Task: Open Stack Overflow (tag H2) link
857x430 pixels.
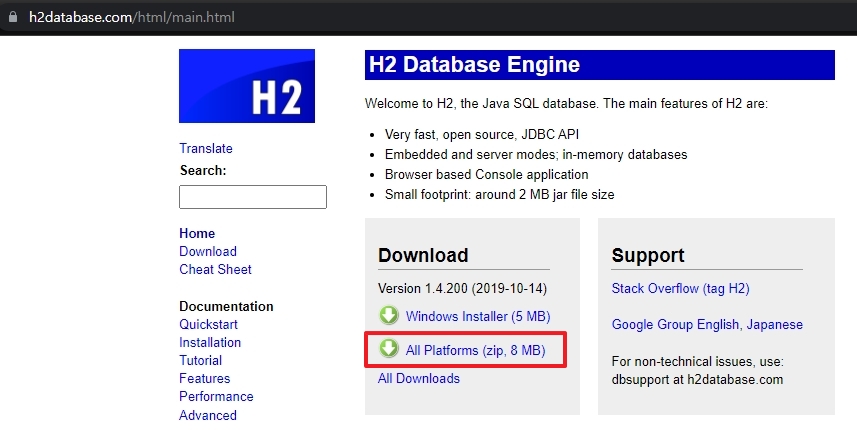Action: [680, 288]
